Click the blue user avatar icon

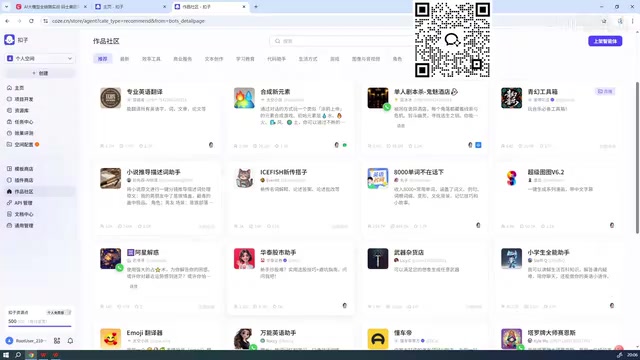point(9,340)
